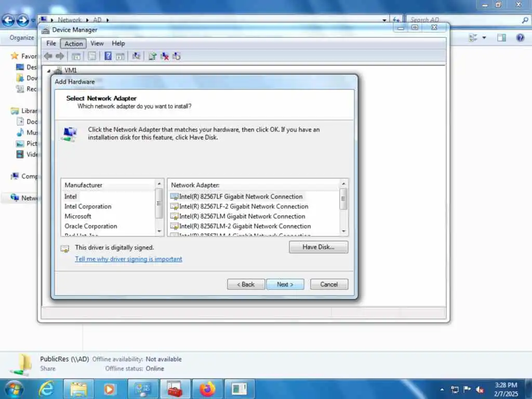This screenshot has height=399, width=532.
Task: Open the Explorer view options dropdown arrow
Action: [x=484, y=37]
